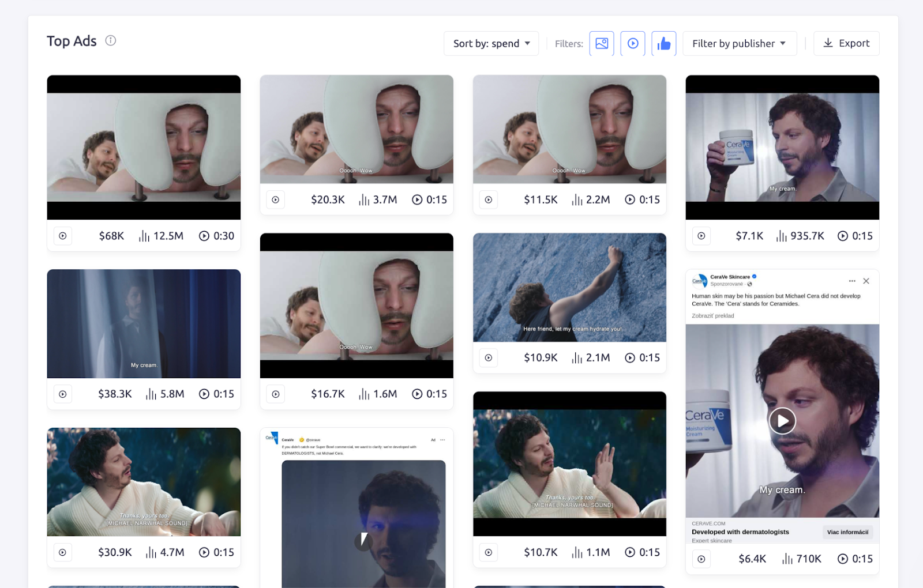This screenshot has width=923, height=588.
Task: Dismiss the CeraVe sponsored ad with the X
Action: point(866,281)
